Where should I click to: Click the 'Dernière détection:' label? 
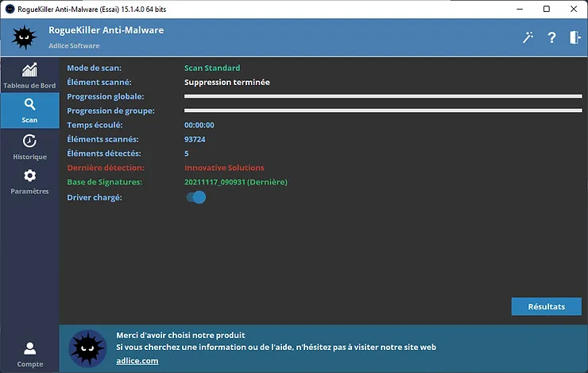pos(106,168)
